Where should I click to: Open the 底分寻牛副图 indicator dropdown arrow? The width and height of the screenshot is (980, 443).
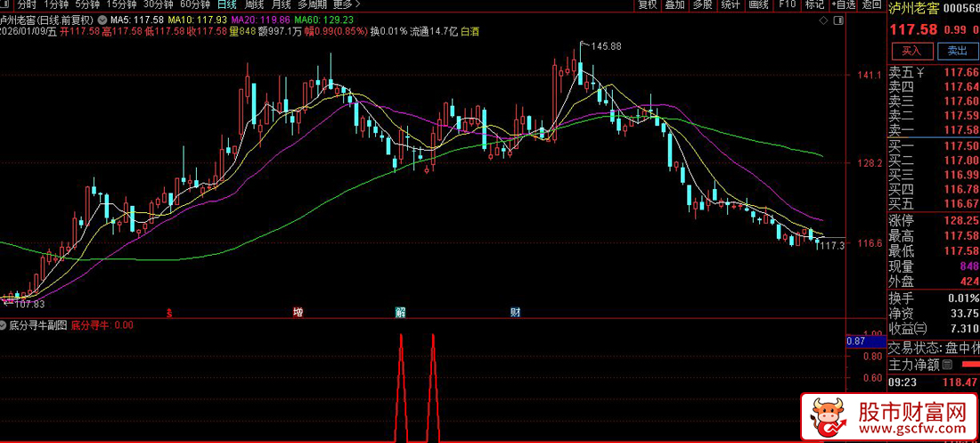point(4,325)
